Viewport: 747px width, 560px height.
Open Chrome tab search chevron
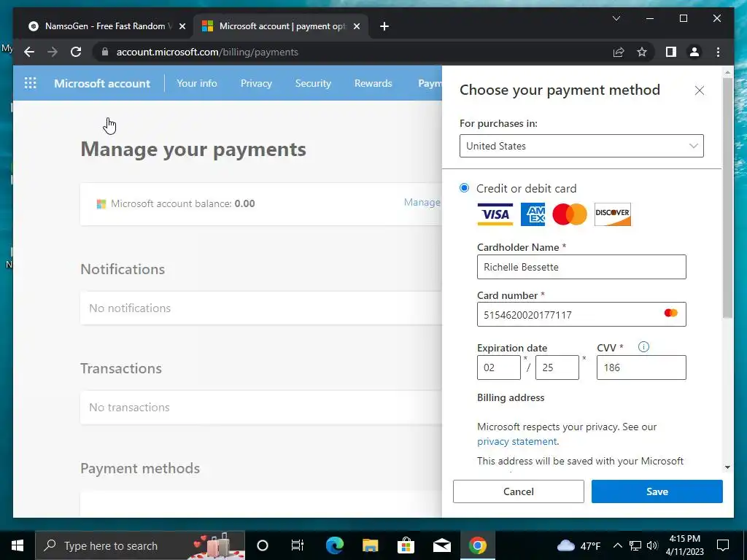click(616, 18)
